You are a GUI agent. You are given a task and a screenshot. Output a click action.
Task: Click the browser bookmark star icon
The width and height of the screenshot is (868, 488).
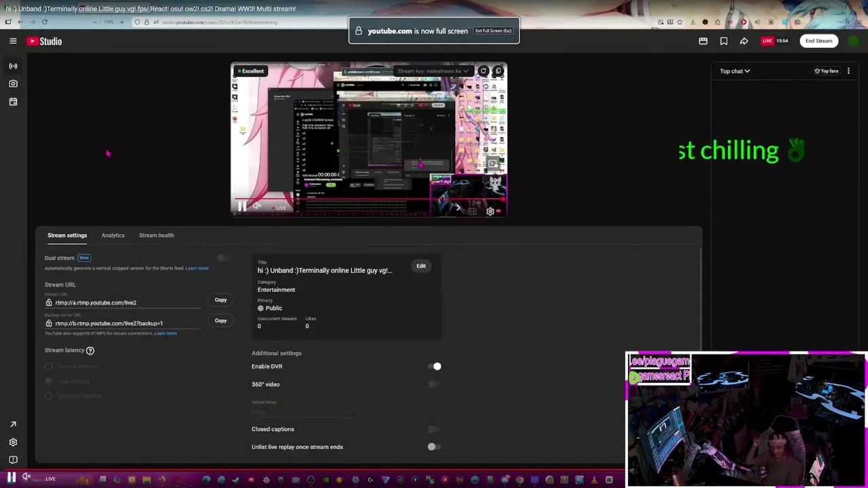point(680,22)
